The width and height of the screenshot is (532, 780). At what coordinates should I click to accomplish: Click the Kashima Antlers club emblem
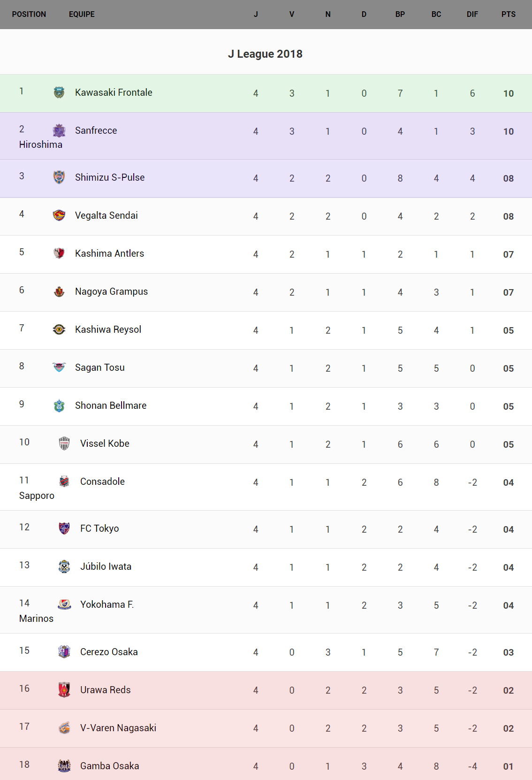[59, 253]
